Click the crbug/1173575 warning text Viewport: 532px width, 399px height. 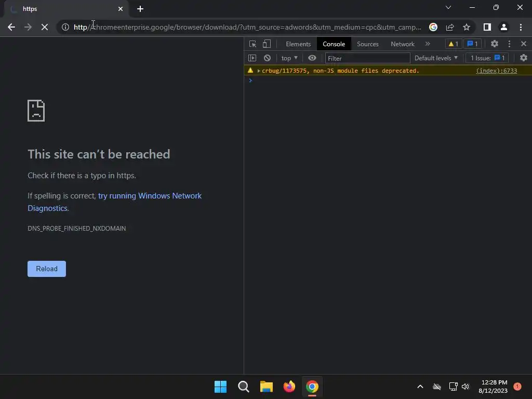point(341,71)
